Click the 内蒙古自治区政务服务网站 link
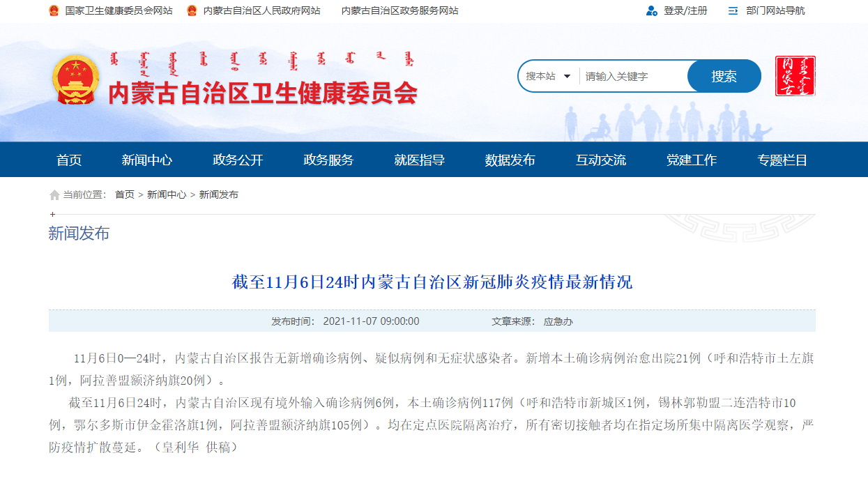Screen dimensions: 868x497 [x=400, y=10]
